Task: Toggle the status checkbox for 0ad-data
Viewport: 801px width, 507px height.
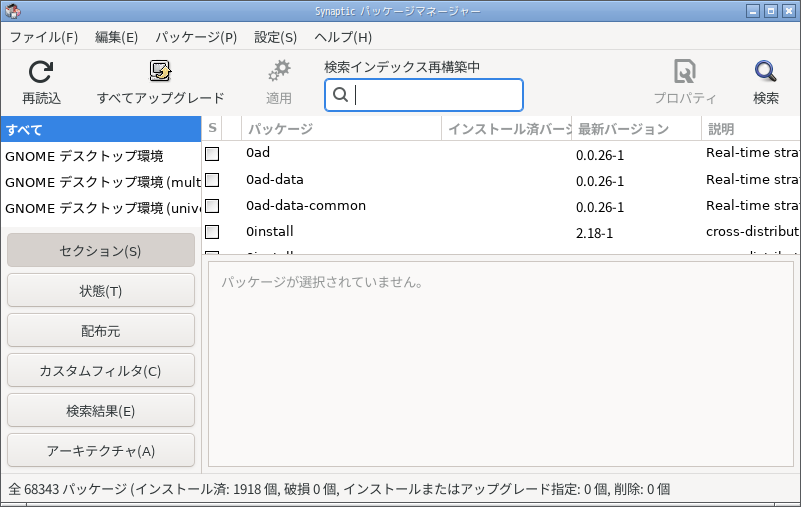Action: [x=212, y=180]
